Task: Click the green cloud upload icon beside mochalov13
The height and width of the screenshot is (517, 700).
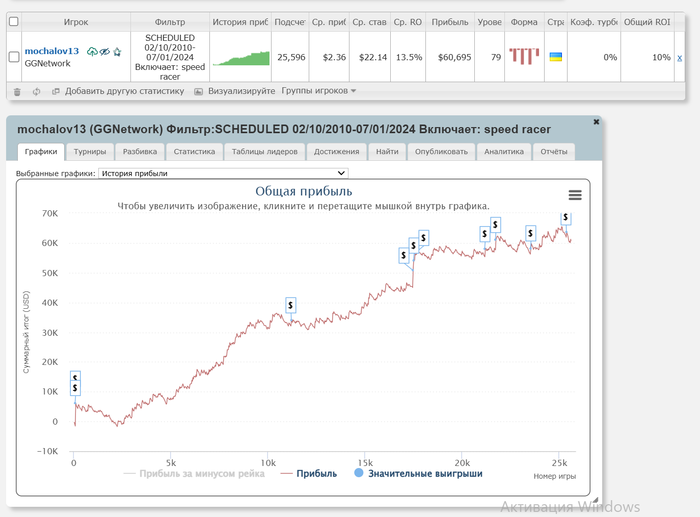Action: coord(92,52)
